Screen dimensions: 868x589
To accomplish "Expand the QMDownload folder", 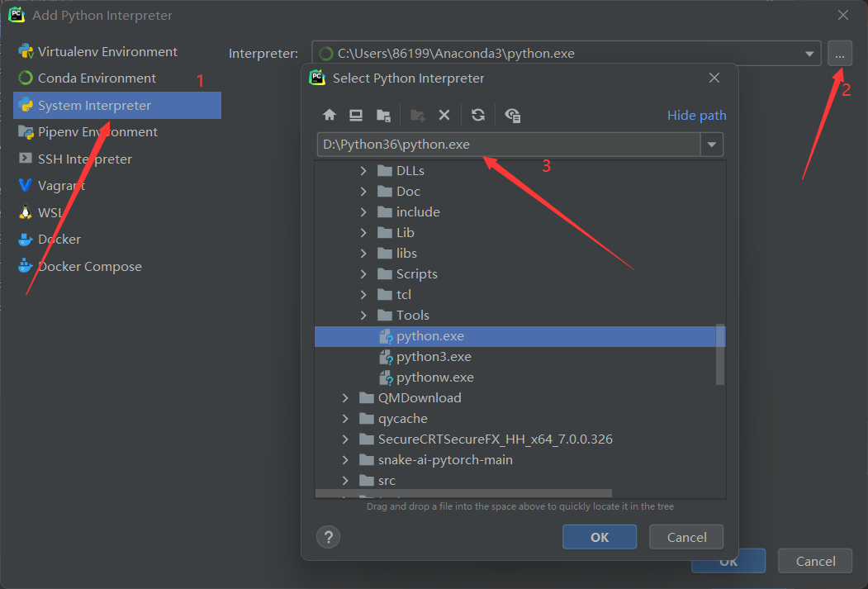I will click(345, 398).
